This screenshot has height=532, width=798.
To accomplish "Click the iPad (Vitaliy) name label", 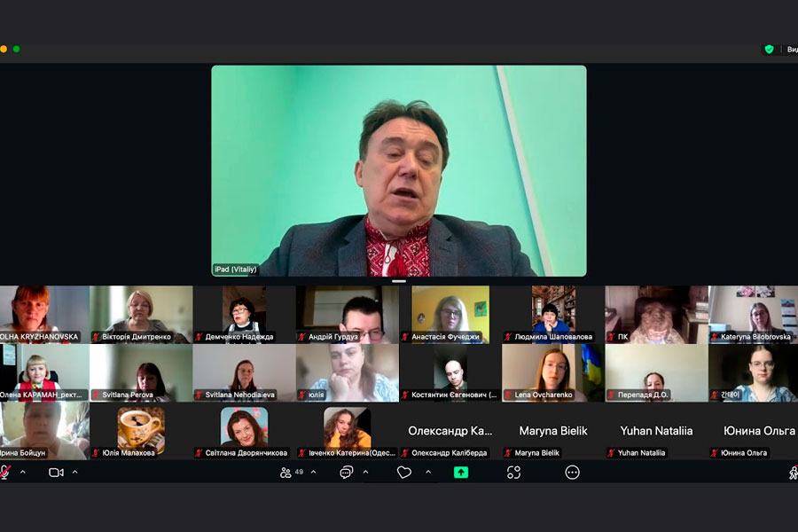I will click(x=236, y=270).
